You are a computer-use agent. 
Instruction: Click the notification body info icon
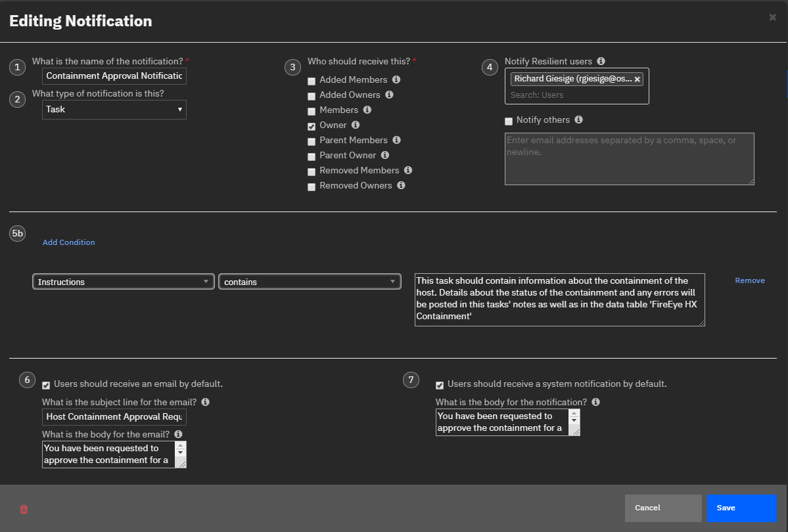595,401
